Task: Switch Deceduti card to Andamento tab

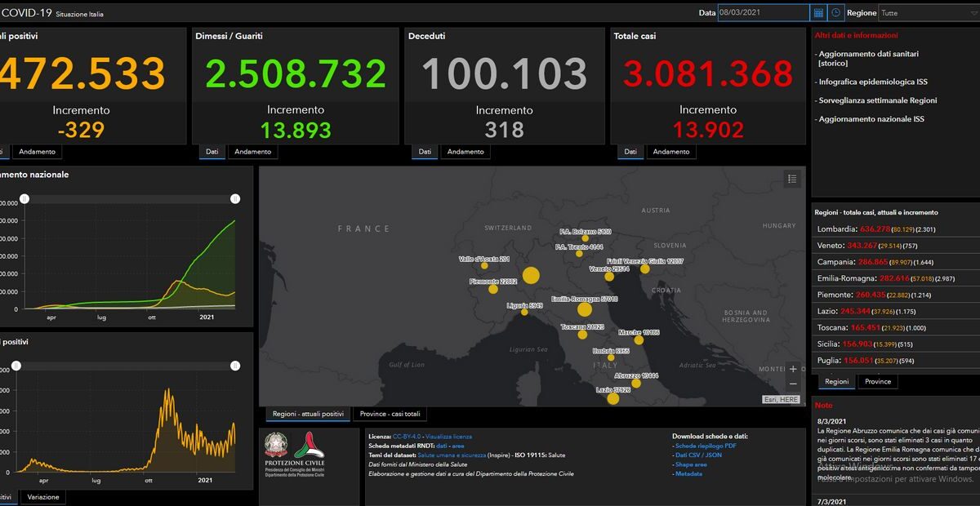Action: point(465,152)
